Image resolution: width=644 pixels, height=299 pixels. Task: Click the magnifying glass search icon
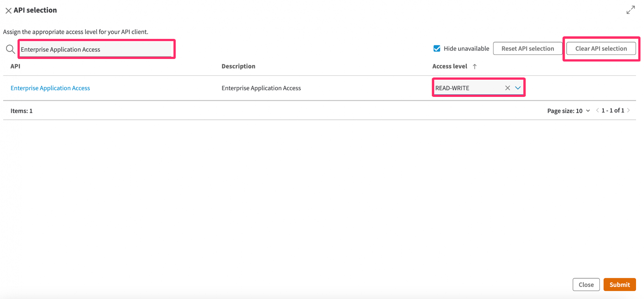coord(11,49)
